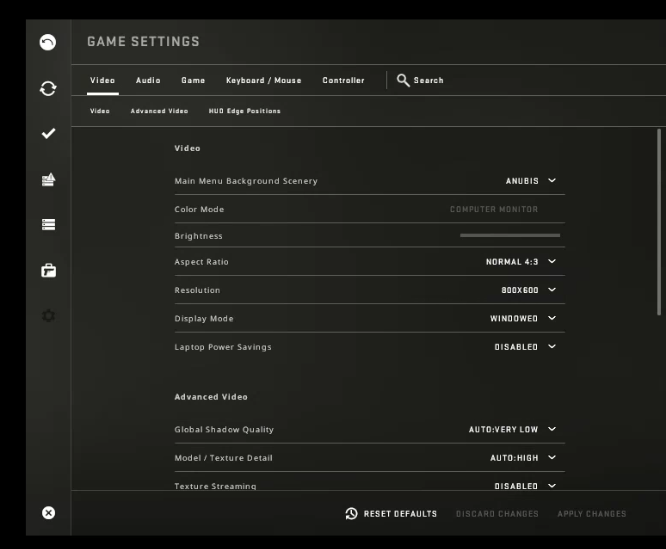Viewport: 666px width, 549px height.
Task: Expand the Resolution dropdown chevron
Action: pos(552,290)
